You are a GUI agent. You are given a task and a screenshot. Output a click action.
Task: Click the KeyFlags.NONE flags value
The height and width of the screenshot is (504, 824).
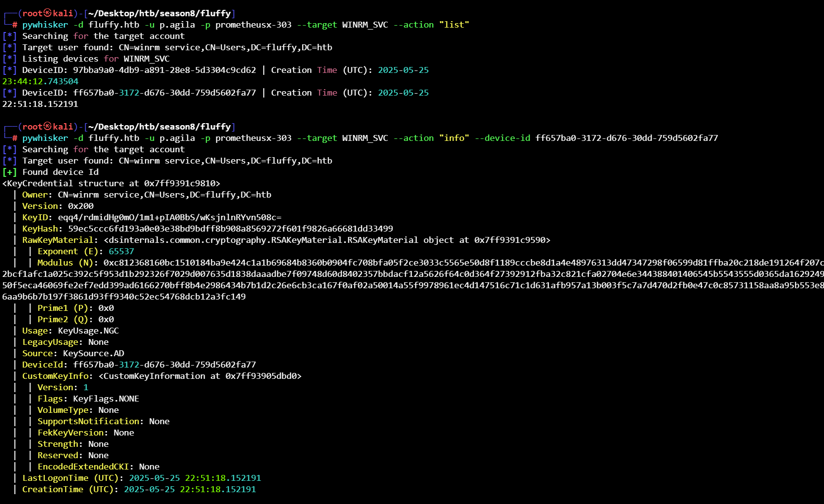(x=106, y=399)
